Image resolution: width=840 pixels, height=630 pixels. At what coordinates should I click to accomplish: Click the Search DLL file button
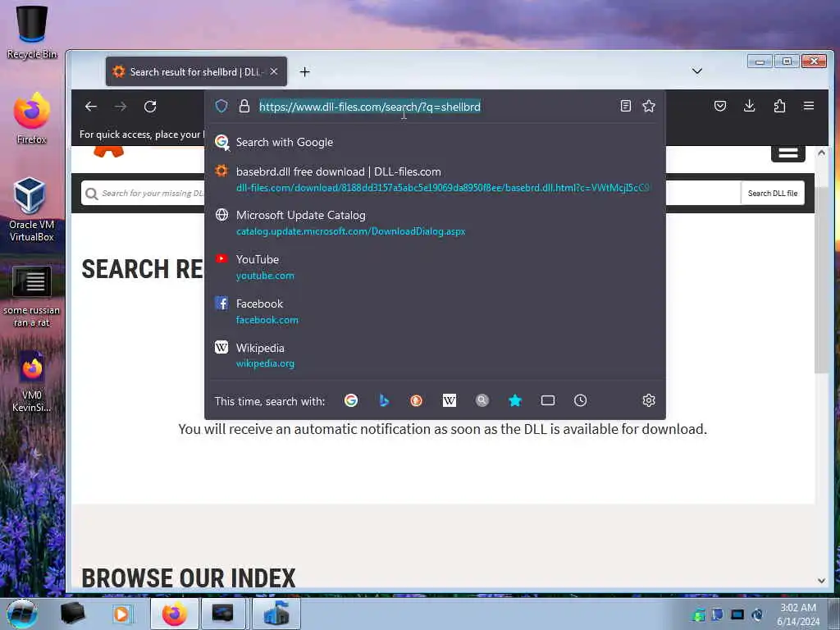click(773, 193)
